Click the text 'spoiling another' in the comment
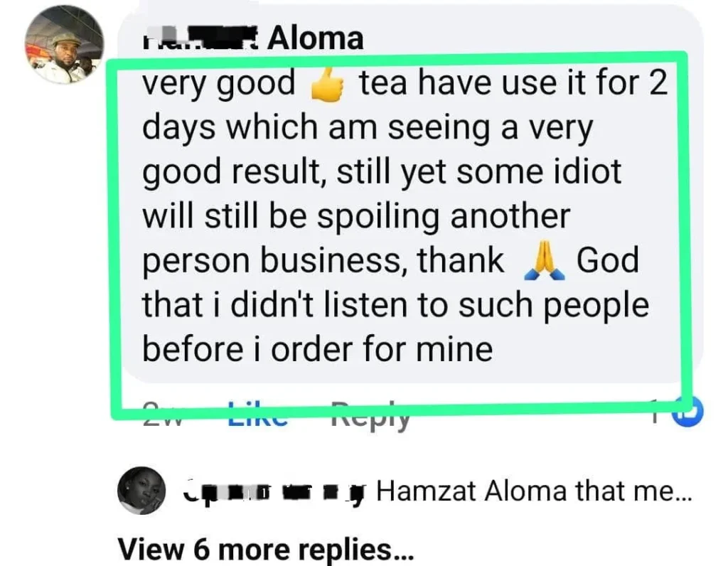Screen dimensions: 728x566 pos(444,217)
